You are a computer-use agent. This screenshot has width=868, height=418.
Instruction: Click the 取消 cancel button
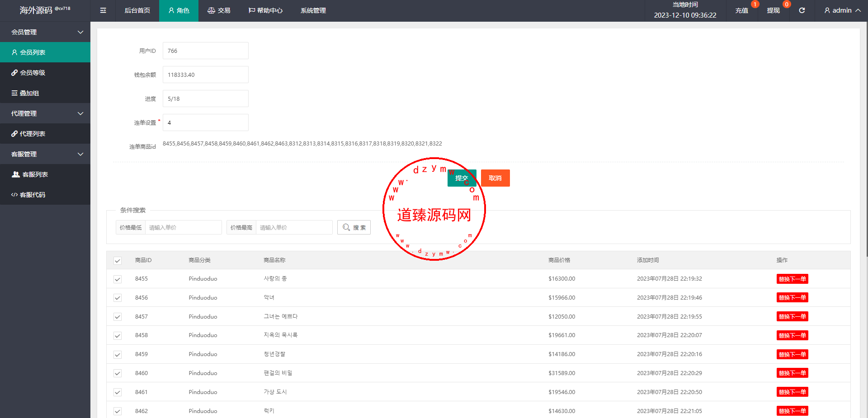click(x=495, y=178)
